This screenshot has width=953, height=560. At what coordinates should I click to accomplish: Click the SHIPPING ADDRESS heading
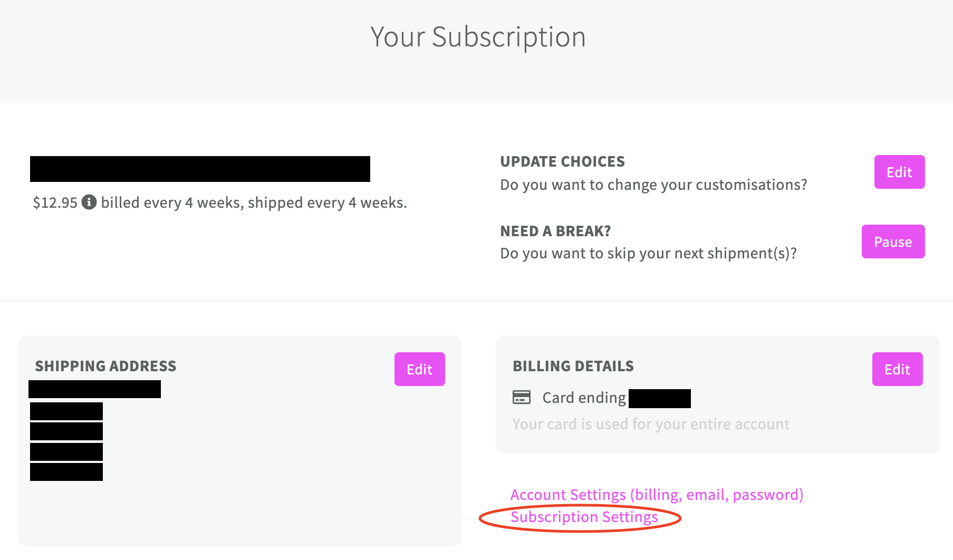coord(105,366)
